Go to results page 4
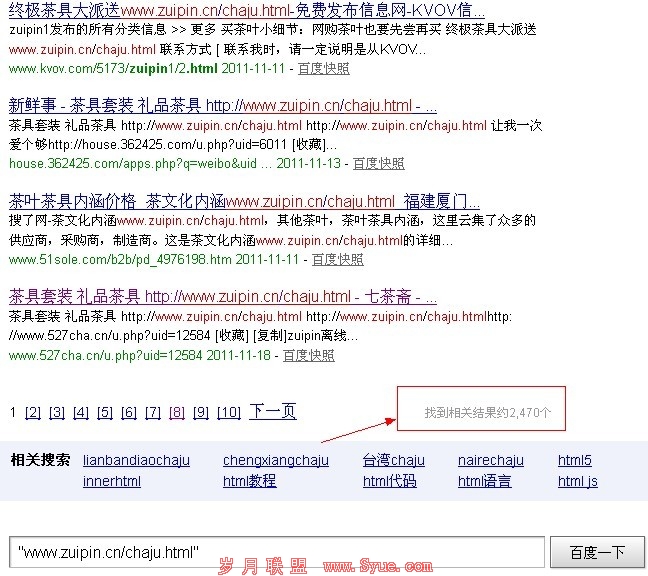Screen dimensions: 648x576 pos(81,412)
